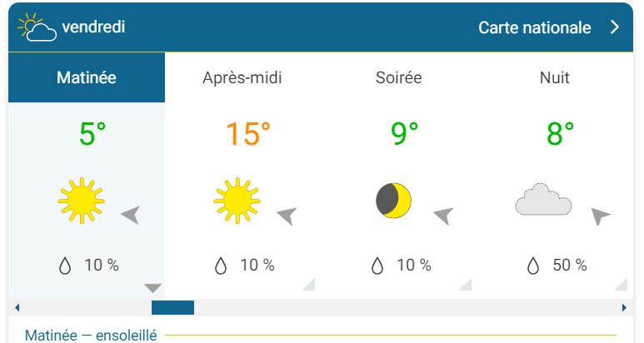Collapse the Matinée details arrow

pos(152,288)
